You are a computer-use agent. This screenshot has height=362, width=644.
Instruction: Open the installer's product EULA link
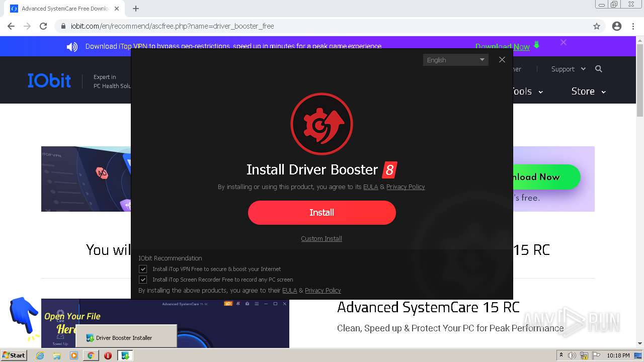(371, 187)
